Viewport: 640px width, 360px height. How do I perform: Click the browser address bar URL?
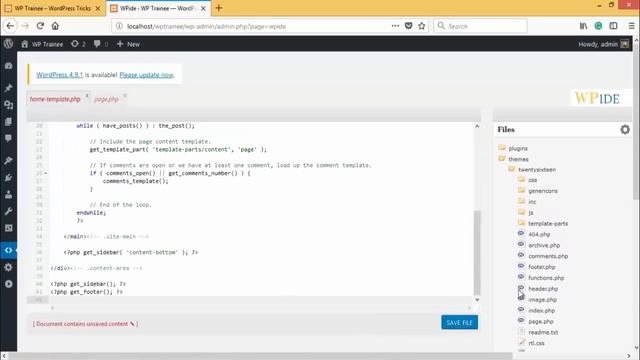(206, 26)
